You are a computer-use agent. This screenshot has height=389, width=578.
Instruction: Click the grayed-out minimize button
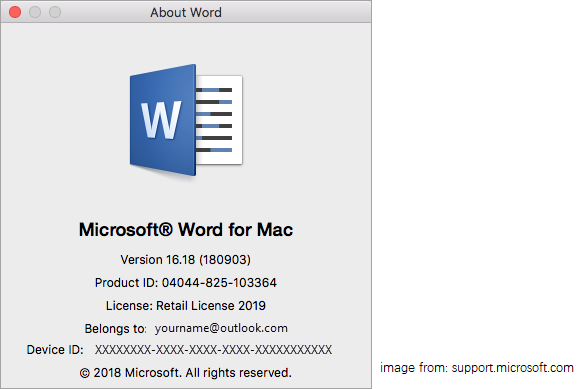tap(35, 12)
